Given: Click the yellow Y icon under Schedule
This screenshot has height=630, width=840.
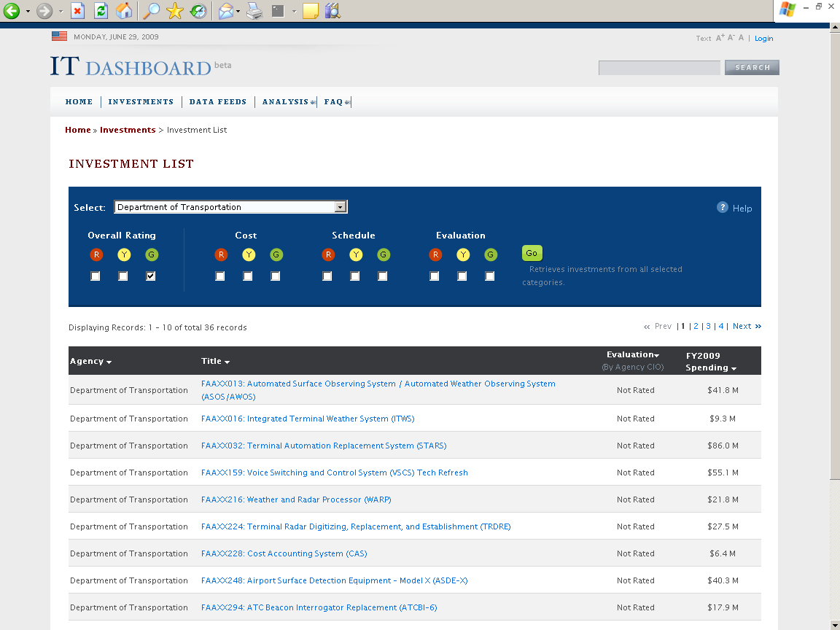Looking at the screenshot, I should click(x=356, y=254).
